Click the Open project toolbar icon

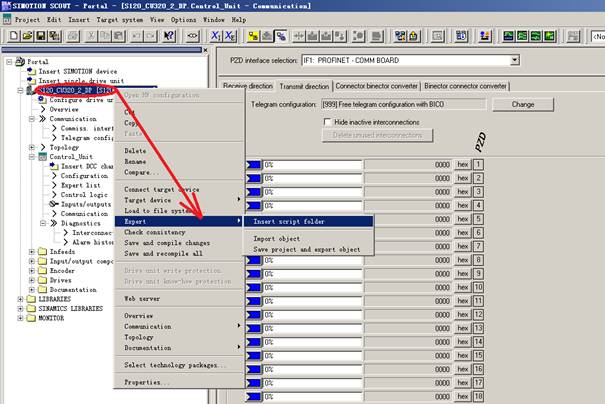point(25,37)
